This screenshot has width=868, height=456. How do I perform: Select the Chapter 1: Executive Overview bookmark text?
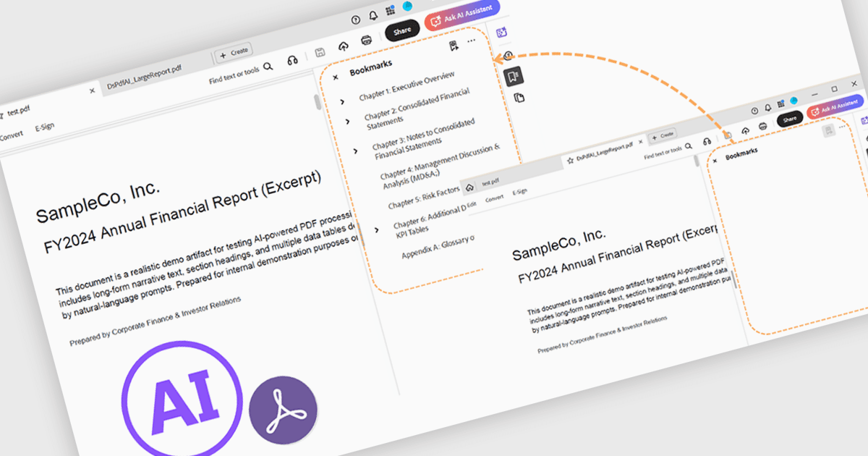click(407, 86)
